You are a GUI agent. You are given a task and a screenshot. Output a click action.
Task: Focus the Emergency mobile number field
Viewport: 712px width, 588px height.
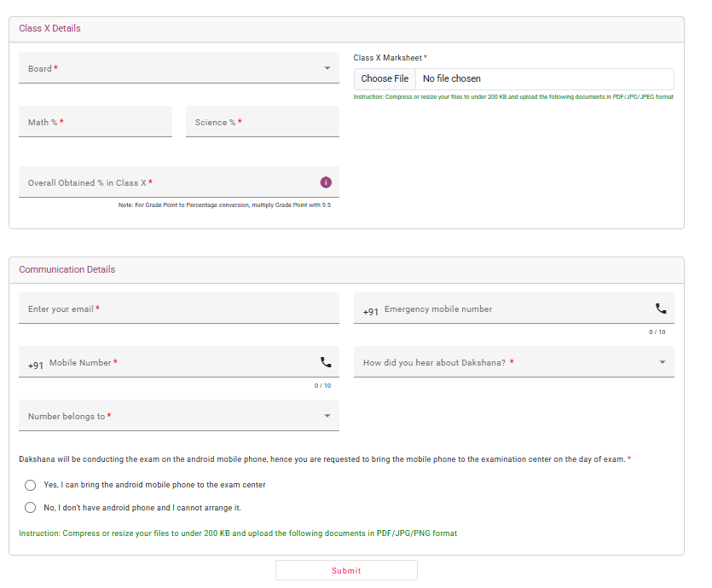point(513,308)
